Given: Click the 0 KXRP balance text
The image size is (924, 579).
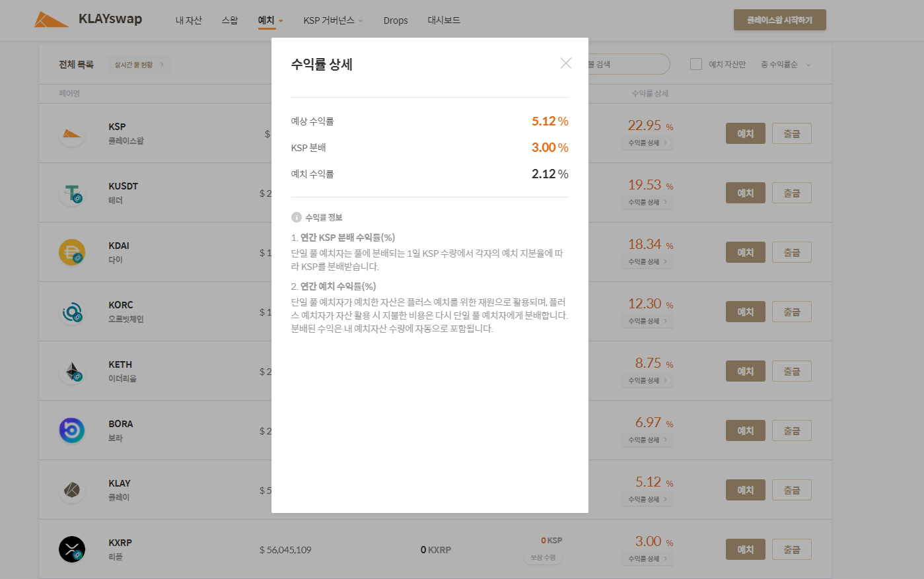Looking at the screenshot, I should click(x=436, y=550).
